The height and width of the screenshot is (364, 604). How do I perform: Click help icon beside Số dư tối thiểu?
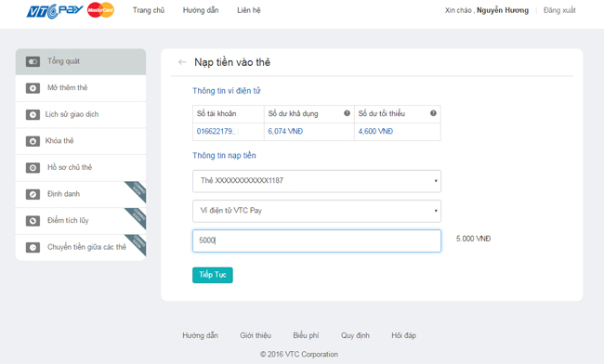(433, 113)
